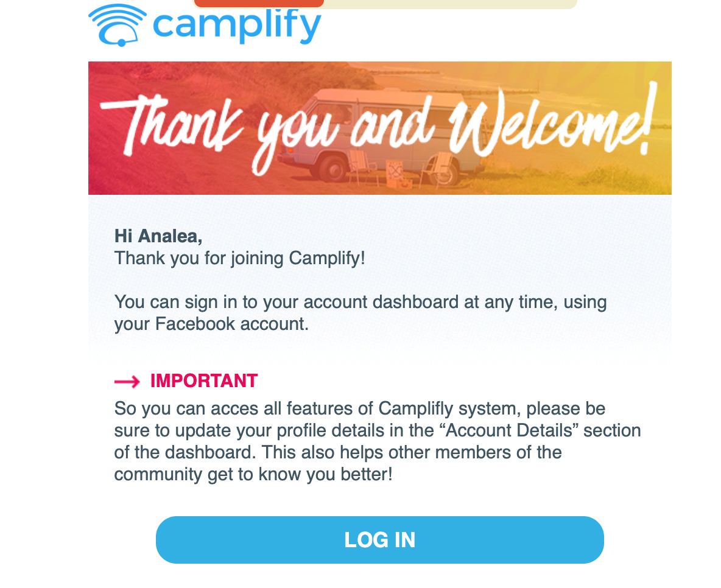Click the picnic crate between the chairs

pos(397,173)
